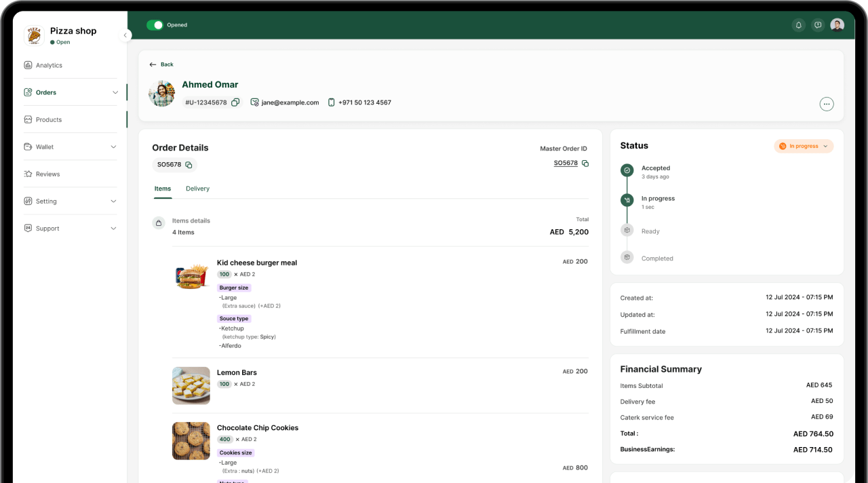Go to Reviews in the sidebar

coord(47,174)
